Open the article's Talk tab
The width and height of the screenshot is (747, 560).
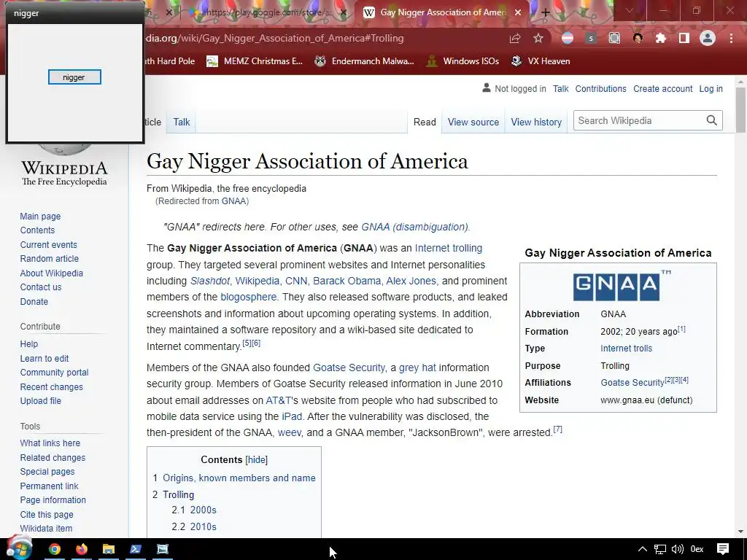(182, 122)
